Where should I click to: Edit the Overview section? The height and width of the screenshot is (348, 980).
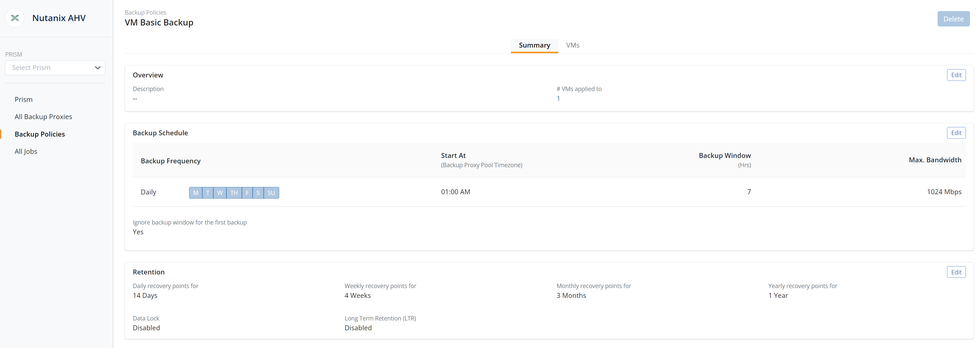coord(956,75)
